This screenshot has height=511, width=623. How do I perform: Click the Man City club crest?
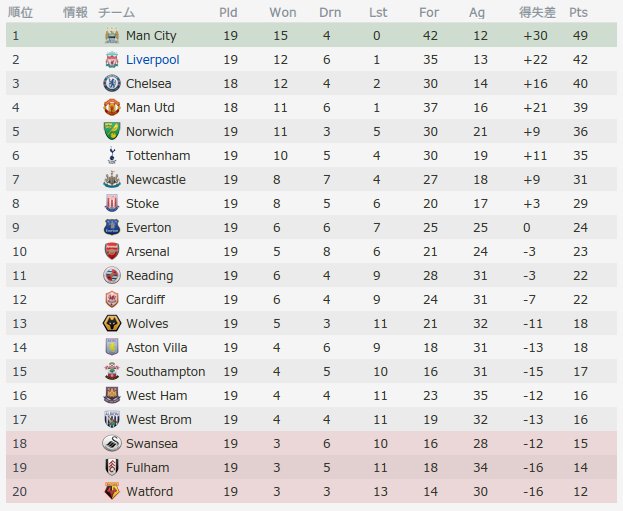pos(112,36)
